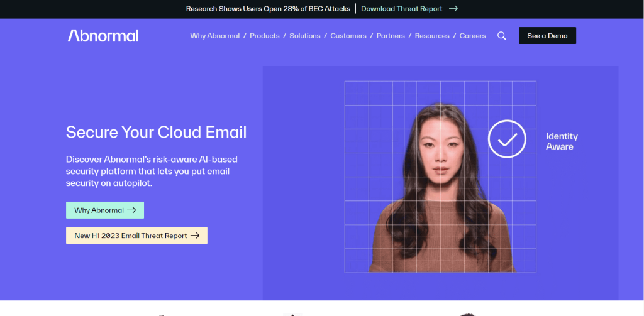
Task: Click the arrow beside Download Threat Report
Action: pyautogui.click(x=453, y=9)
